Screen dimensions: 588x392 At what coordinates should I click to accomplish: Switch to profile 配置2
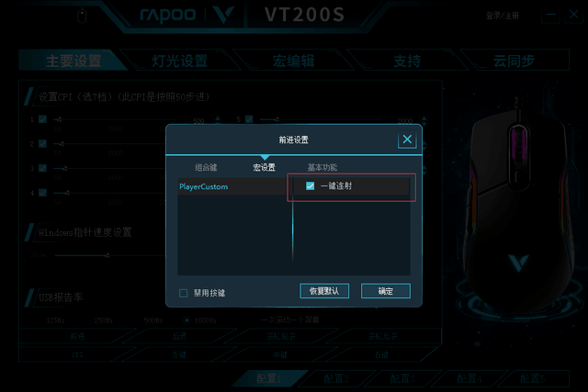(336, 378)
